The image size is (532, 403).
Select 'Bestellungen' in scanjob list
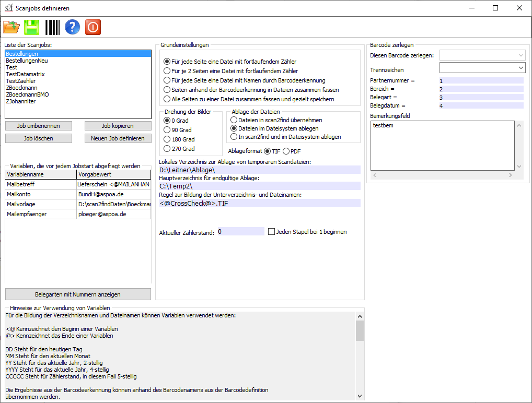click(78, 54)
